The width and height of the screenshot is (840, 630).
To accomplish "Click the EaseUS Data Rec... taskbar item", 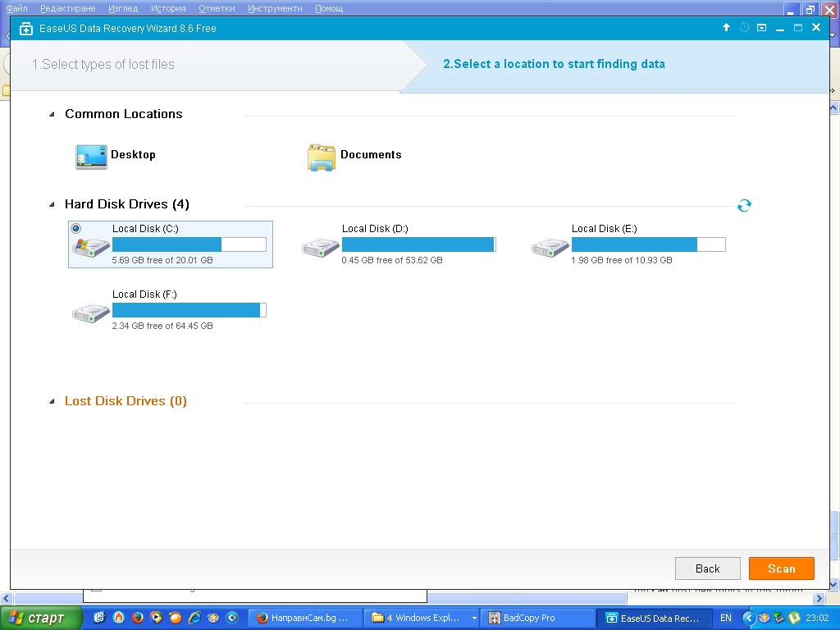I will (653, 618).
